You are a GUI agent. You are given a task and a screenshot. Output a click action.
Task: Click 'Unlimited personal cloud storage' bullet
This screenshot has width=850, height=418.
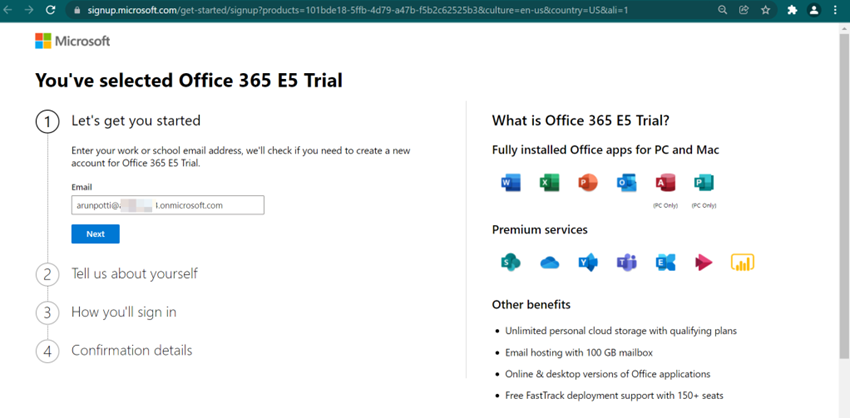(x=621, y=331)
